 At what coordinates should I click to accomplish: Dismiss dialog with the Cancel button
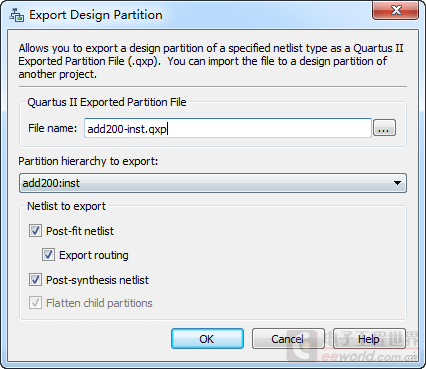pos(288,339)
